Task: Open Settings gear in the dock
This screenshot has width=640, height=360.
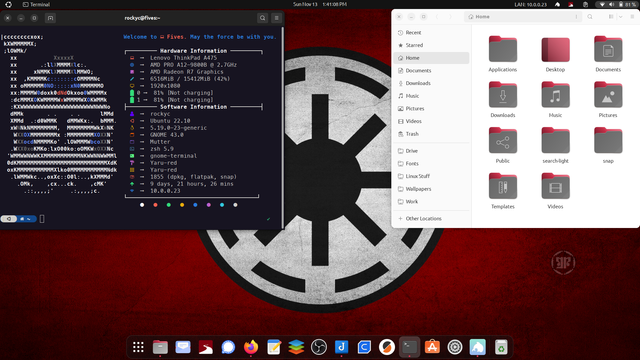Action: (x=455, y=347)
